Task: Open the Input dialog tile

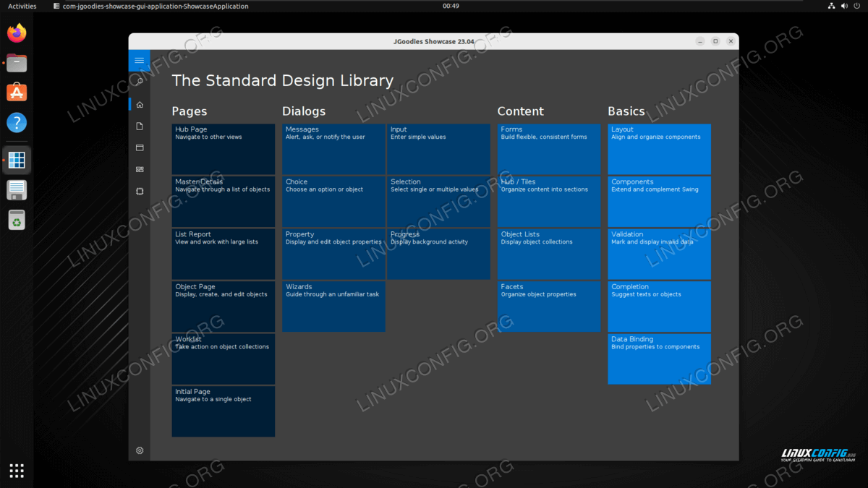Action: [438, 150]
